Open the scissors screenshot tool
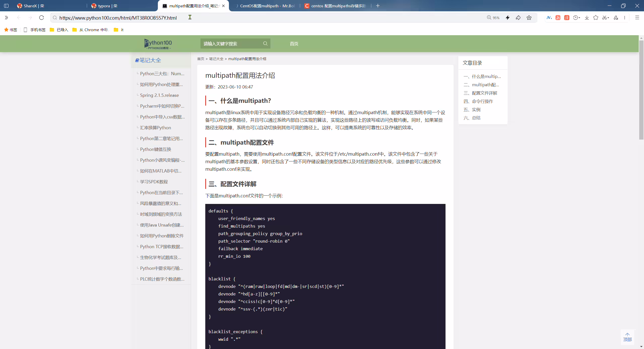 (x=604, y=18)
